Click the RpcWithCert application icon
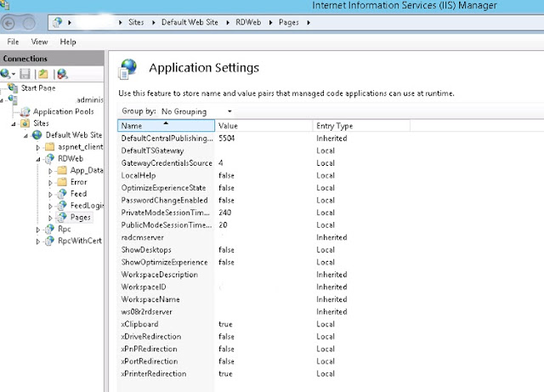 coord(49,241)
